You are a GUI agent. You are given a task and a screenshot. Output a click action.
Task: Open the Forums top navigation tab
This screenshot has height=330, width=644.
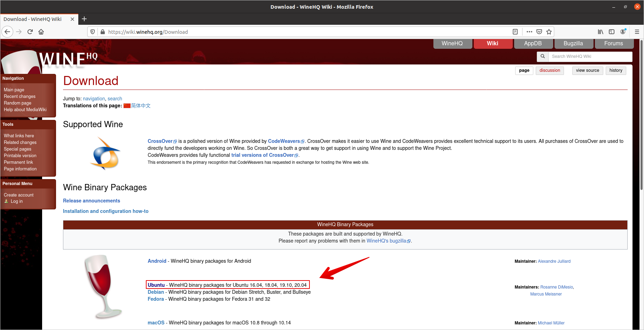tap(614, 44)
